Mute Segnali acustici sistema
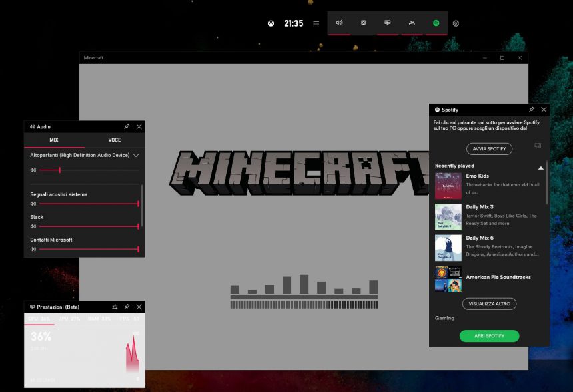Viewport: 573px width, 392px height. click(33, 204)
